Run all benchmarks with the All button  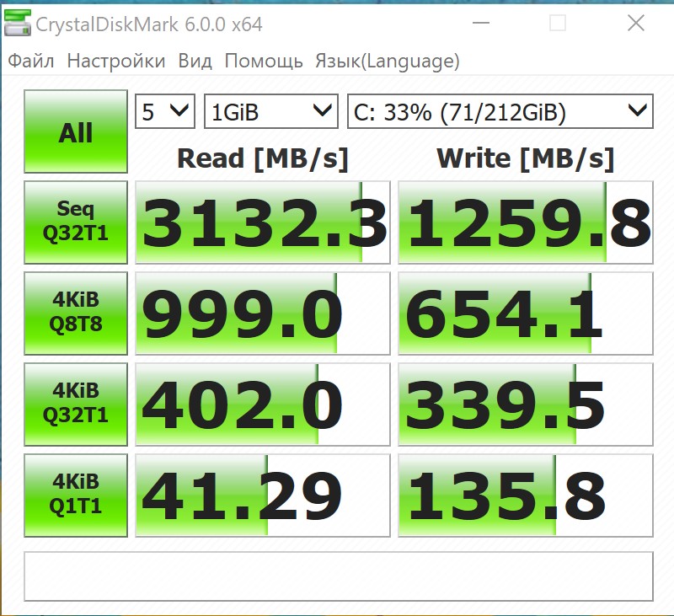pyautogui.click(x=76, y=131)
